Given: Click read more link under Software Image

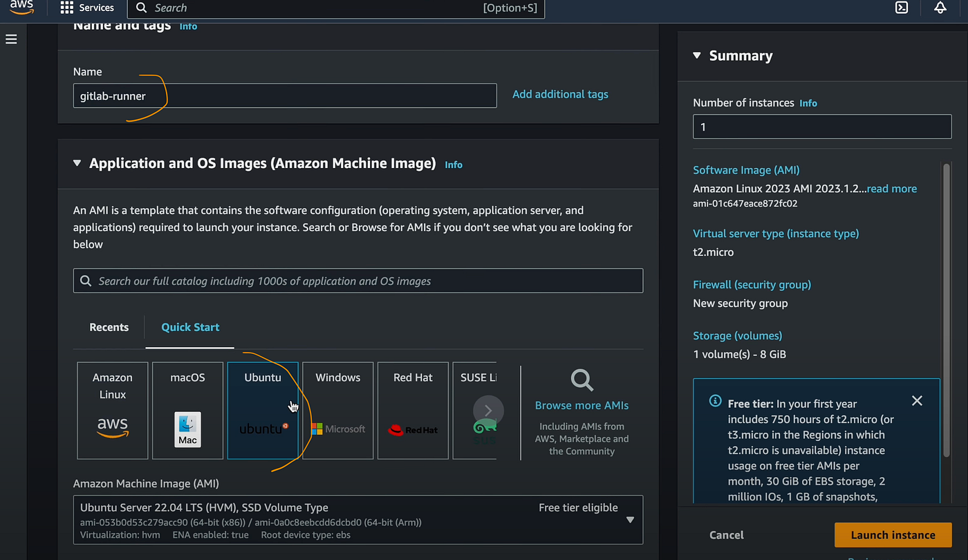Looking at the screenshot, I should pos(892,188).
